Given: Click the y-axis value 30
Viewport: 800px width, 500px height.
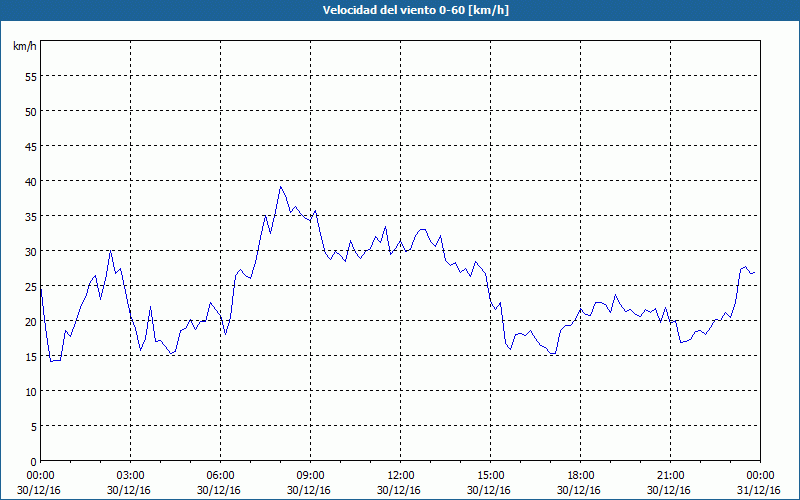Looking at the screenshot, I should (x=31, y=252).
